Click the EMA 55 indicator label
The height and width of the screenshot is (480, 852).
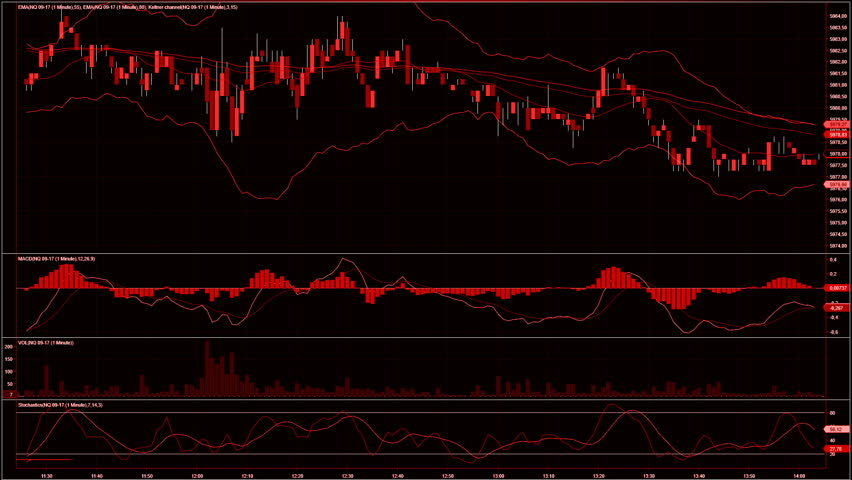tap(49, 7)
